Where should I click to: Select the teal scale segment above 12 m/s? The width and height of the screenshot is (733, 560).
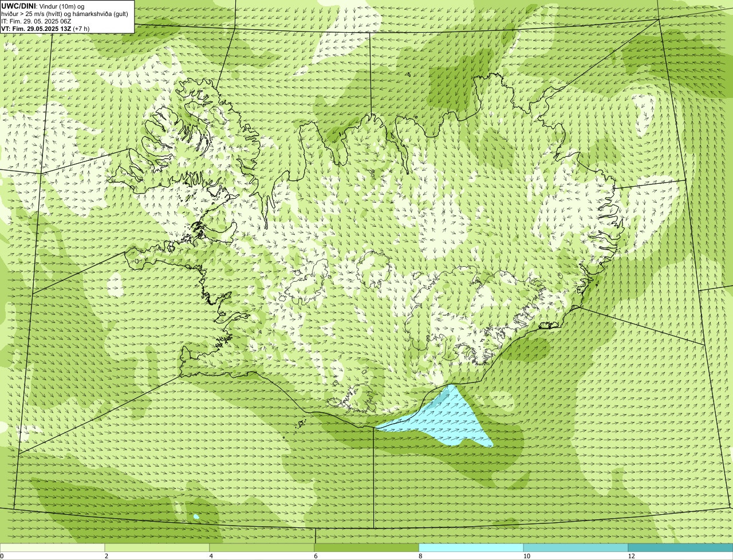tap(680, 548)
